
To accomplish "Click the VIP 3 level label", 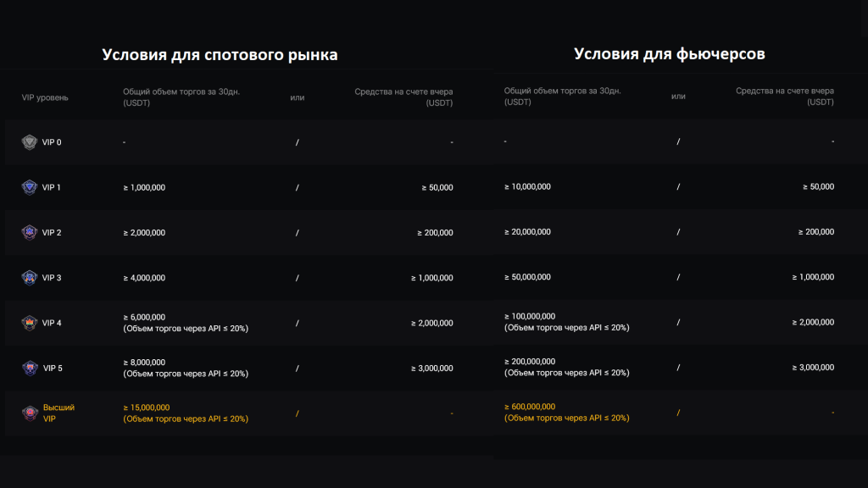I will (52, 278).
